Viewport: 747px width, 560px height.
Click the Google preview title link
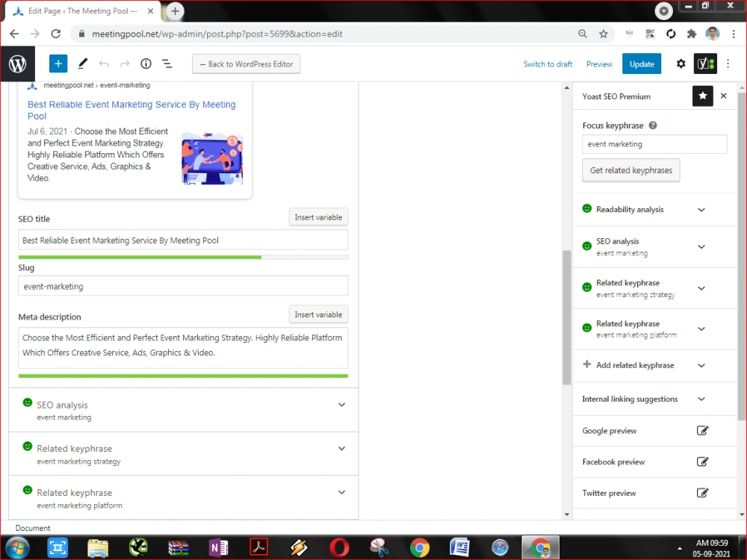coord(131,110)
